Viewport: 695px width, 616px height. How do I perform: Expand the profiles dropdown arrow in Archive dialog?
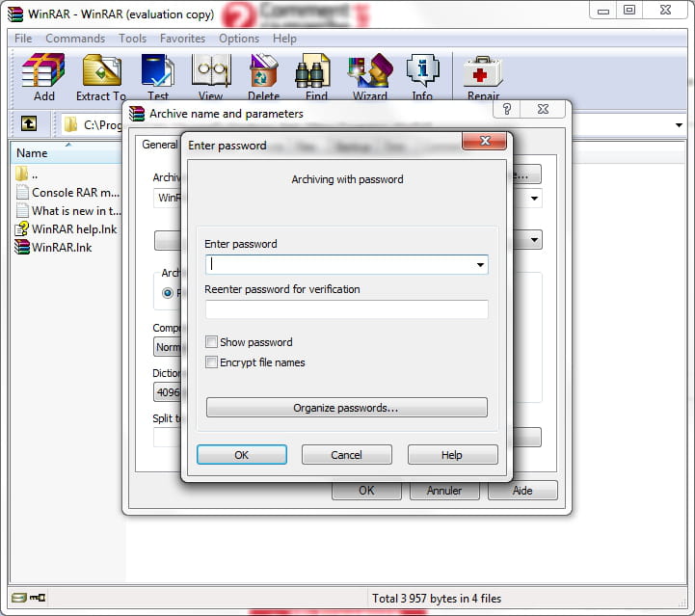pyautogui.click(x=534, y=240)
